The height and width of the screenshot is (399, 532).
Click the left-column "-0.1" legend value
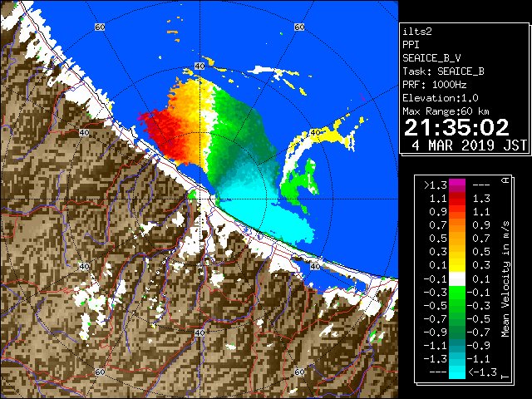tap(436, 279)
